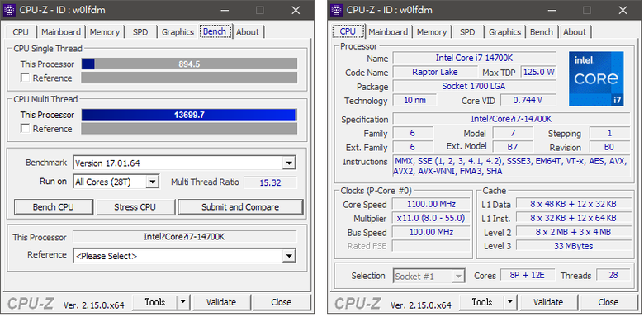Click Close button in the Bench window
This screenshot has width=644, height=317.
click(x=282, y=302)
